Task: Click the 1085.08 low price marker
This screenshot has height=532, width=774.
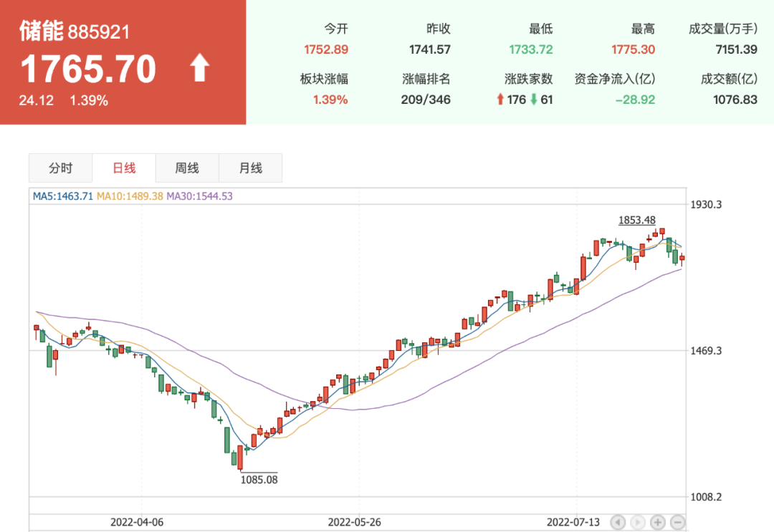Action: pos(259,480)
